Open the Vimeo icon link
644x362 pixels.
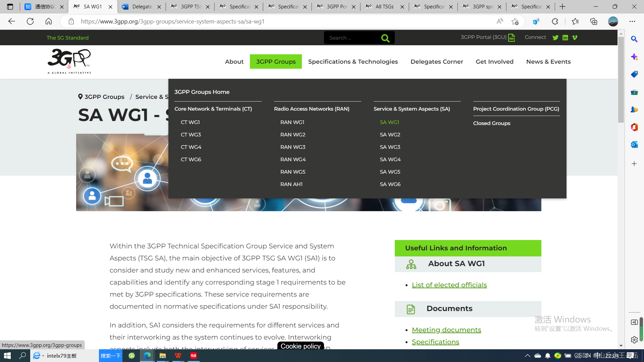575,38
